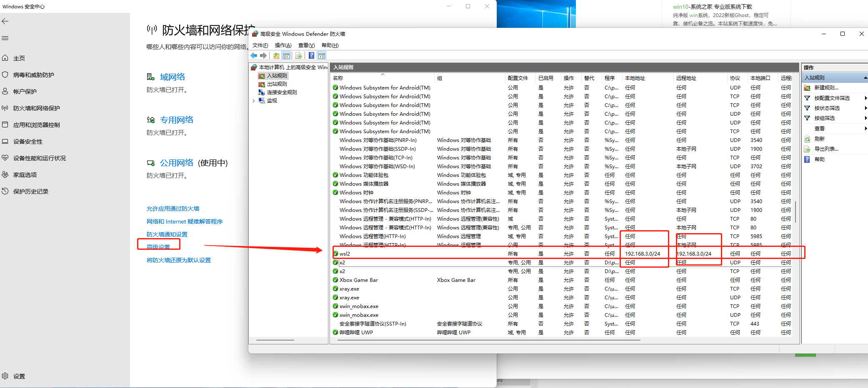
Task: Click the Up one level folder icon
Action: click(276, 55)
